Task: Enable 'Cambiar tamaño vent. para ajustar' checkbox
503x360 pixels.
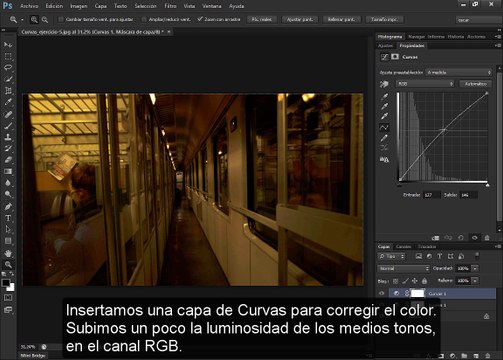Action: (x=61, y=19)
